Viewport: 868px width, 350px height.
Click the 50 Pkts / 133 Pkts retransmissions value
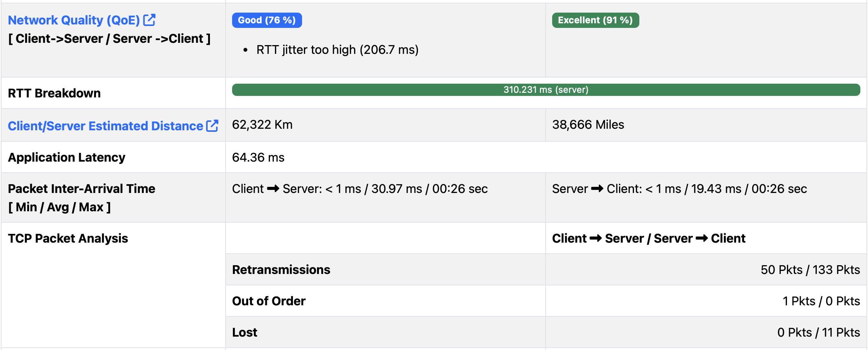click(810, 270)
